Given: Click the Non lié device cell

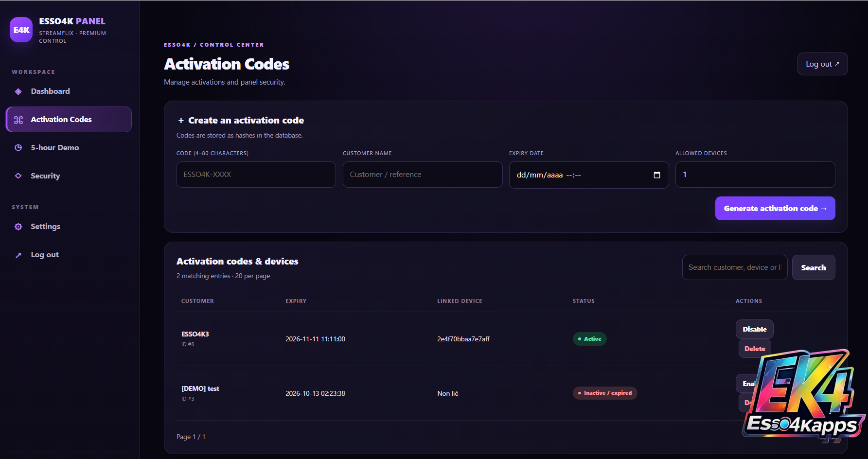Looking at the screenshot, I should coord(448,393).
